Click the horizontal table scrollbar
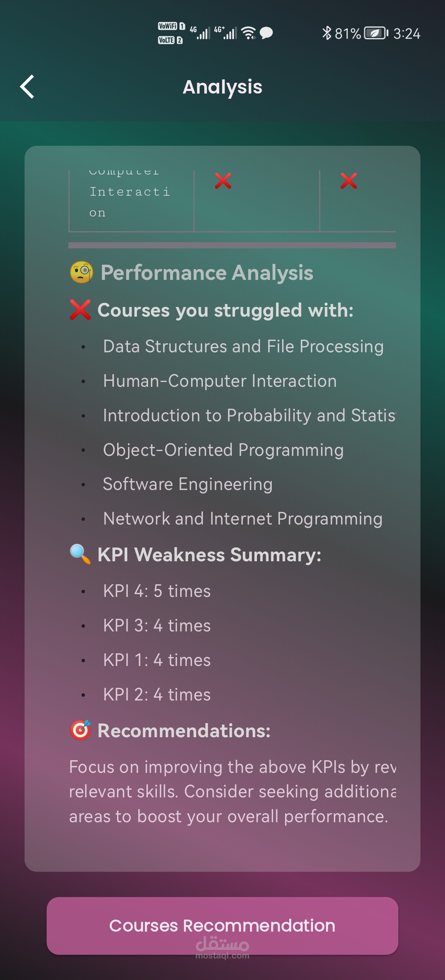Screen dimensions: 445x980 click(x=232, y=245)
